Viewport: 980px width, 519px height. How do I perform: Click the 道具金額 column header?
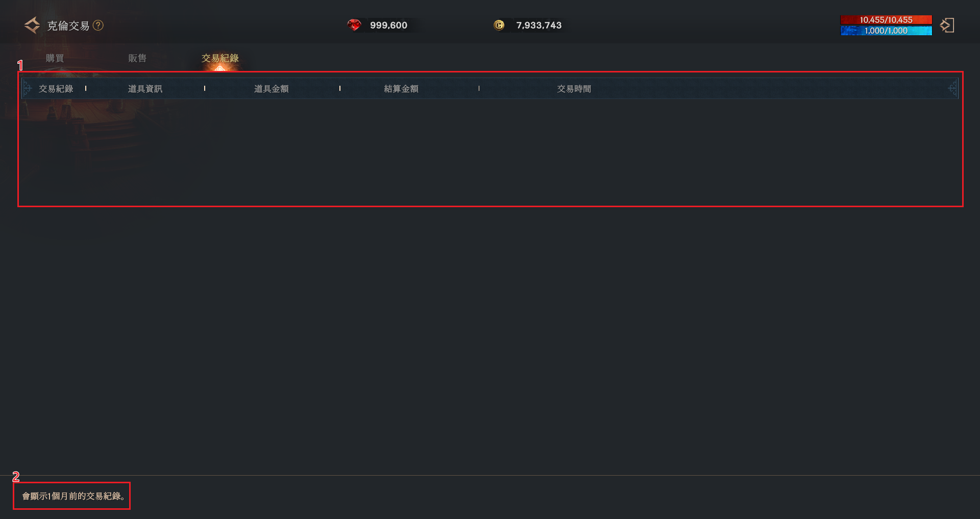[x=272, y=89]
